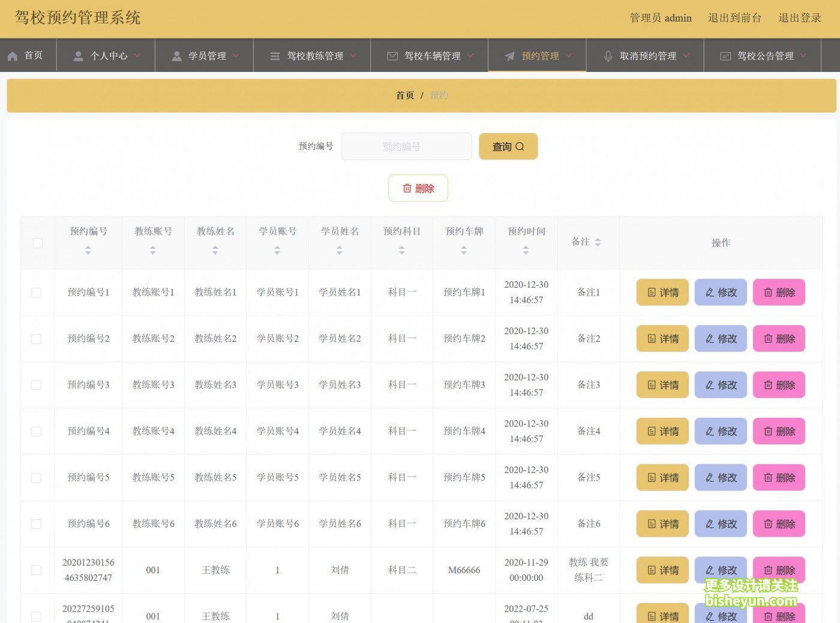Click the microphone icon beside 取消预约管理
This screenshot has width=840, height=623.
coord(608,56)
